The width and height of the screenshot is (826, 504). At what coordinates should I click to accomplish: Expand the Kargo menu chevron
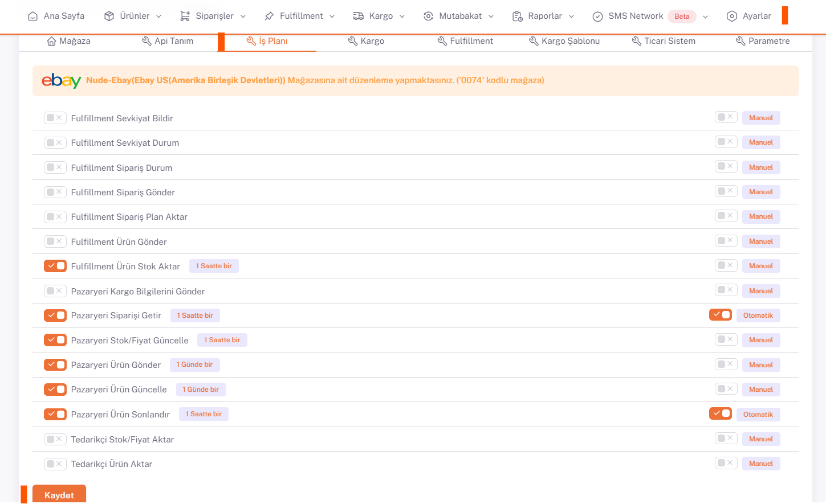(402, 17)
